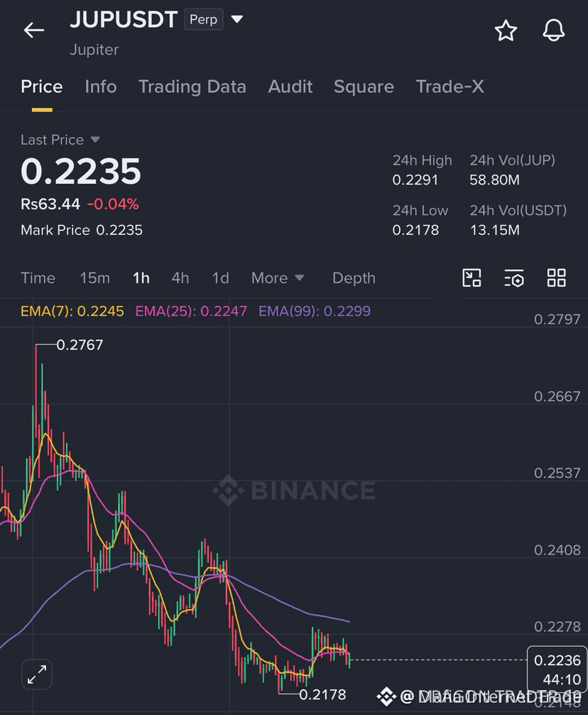Tap the EMA(25): 0.2247 indicator label
Screen dimensions: 588x715
click(191, 312)
